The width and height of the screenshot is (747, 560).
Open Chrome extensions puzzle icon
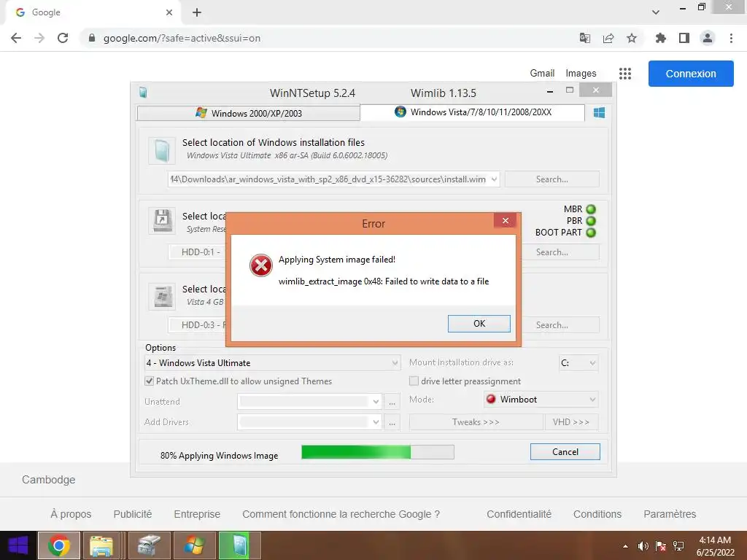(x=661, y=38)
